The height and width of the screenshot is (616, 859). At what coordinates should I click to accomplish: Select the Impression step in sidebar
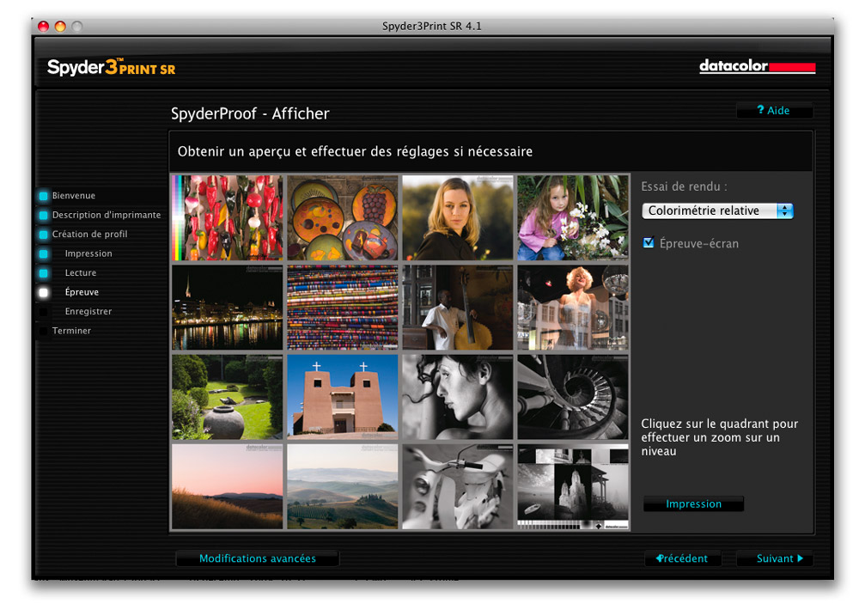[x=88, y=253]
